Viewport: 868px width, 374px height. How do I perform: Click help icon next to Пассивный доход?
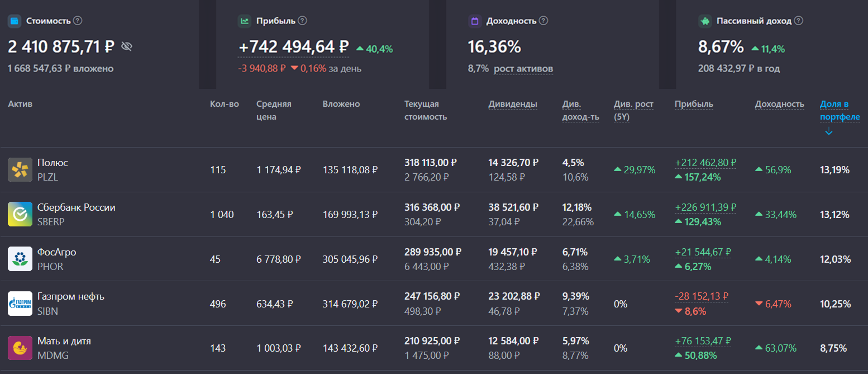click(799, 21)
